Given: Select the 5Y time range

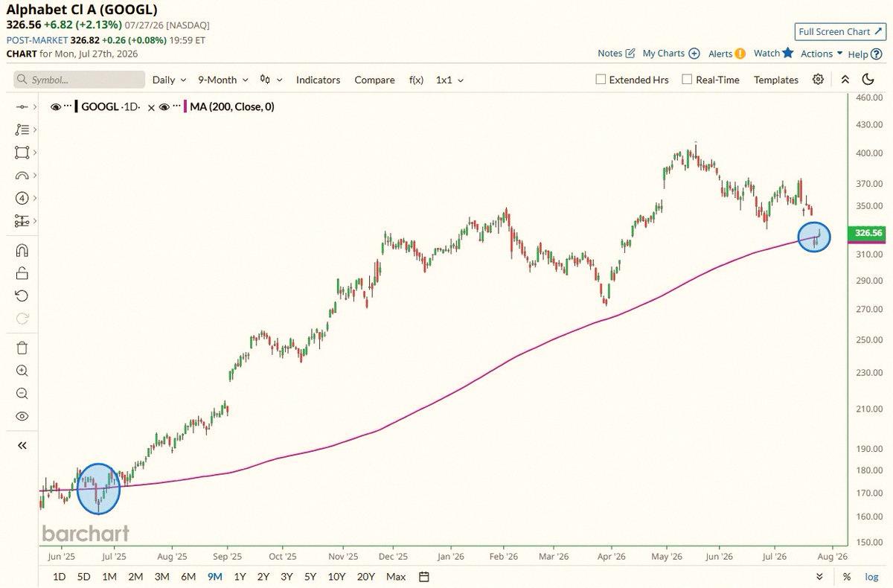Looking at the screenshot, I should [x=310, y=577].
